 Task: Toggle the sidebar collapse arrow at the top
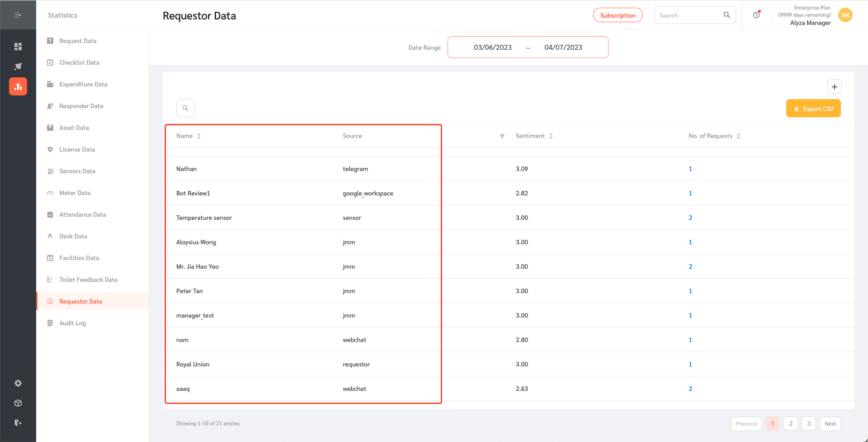coord(18,14)
